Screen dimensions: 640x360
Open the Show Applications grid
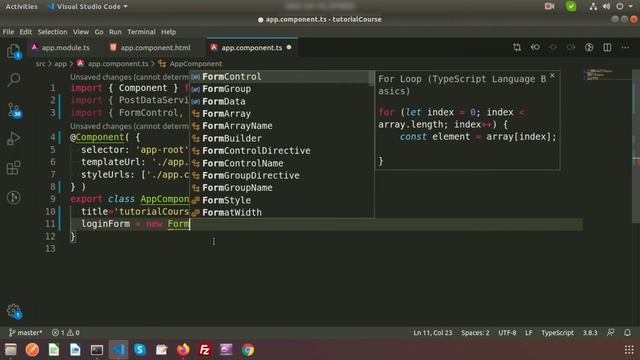pyautogui.click(x=629, y=350)
